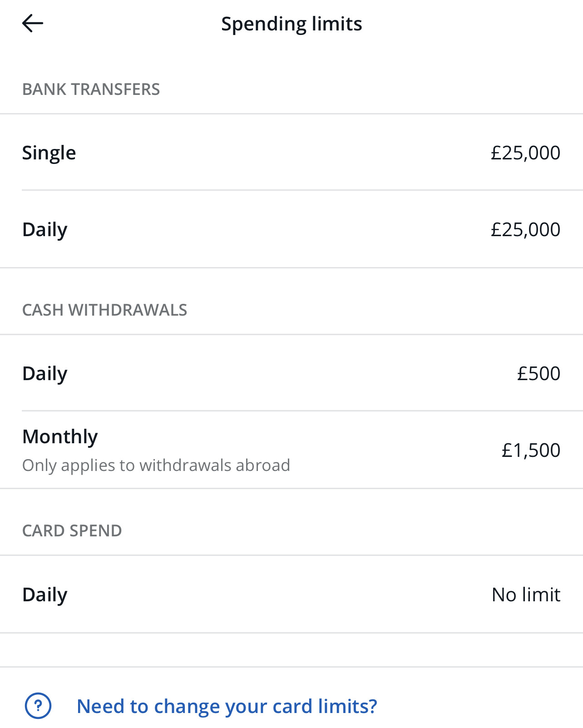Click the Spending limits page title
Viewport: 583px width, 728px height.
[291, 24]
